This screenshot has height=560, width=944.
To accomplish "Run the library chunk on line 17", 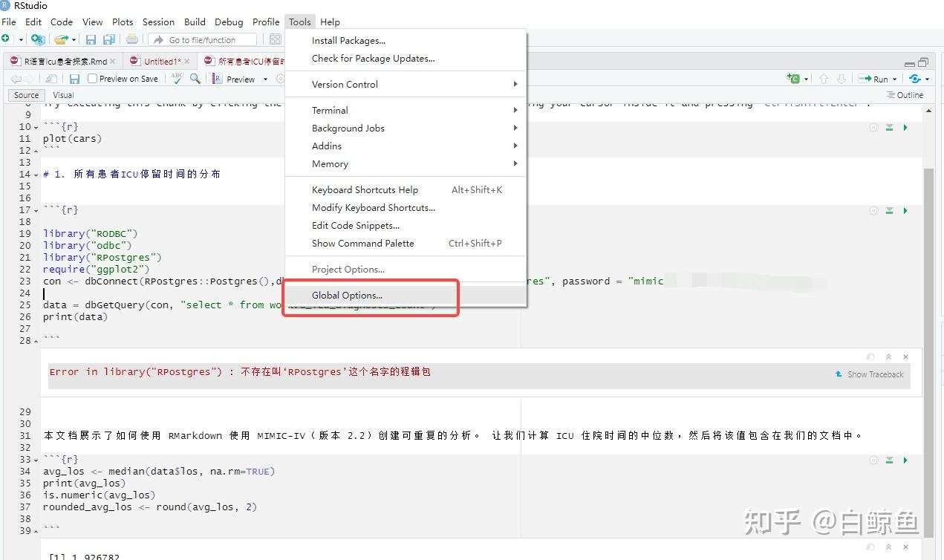I will 905,211.
